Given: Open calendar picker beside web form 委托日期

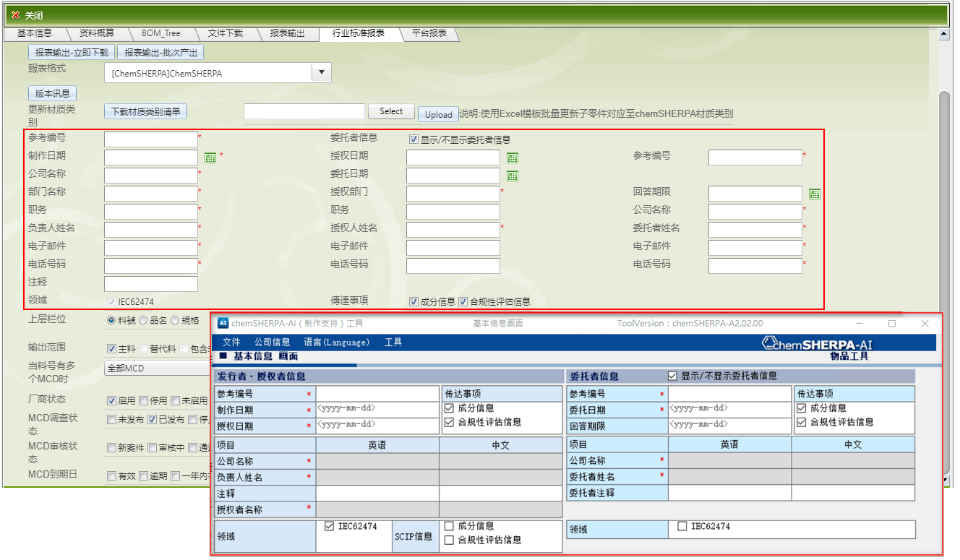Looking at the screenshot, I should [x=513, y=176].
